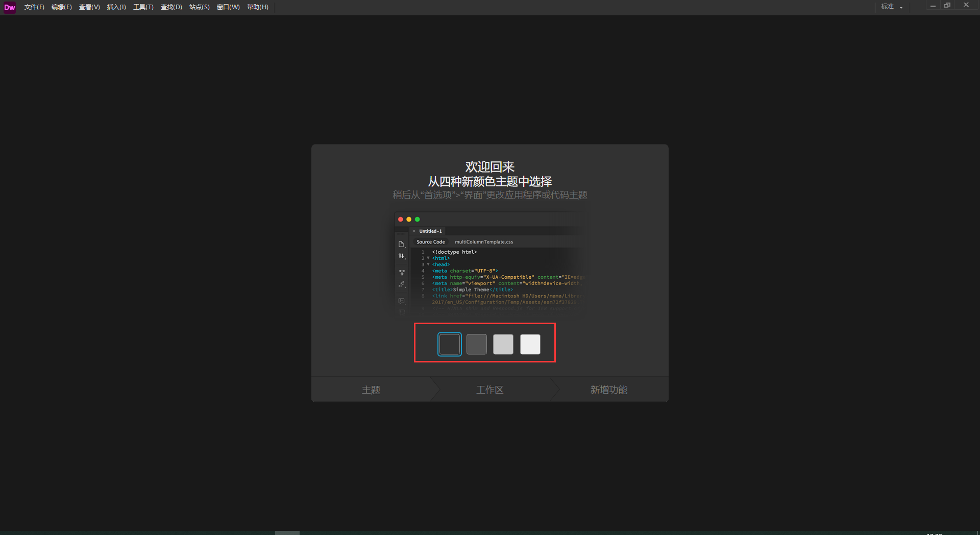The height and width of the screenshot is (535, 980).
Task: Open the 插入(I) menu
Action: pos(116,7)
